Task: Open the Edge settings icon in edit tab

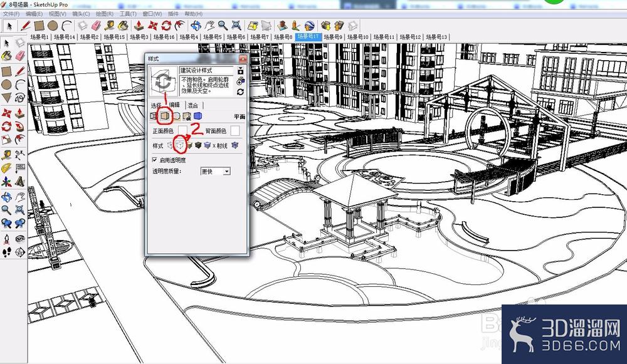Action: [x=153, y=117]
